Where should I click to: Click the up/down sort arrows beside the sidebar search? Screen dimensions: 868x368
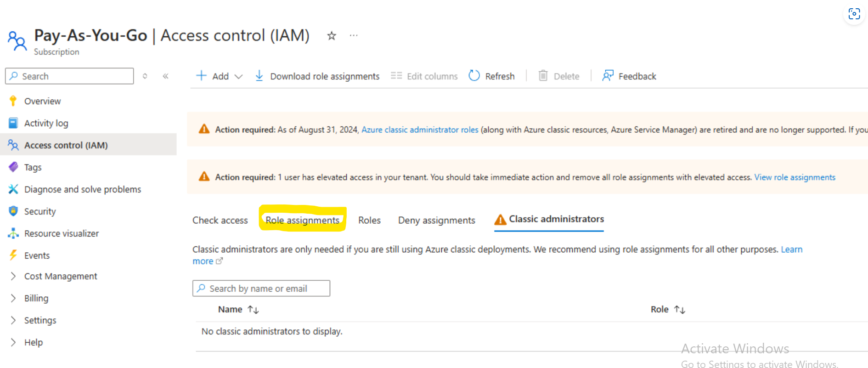point(145,76)
